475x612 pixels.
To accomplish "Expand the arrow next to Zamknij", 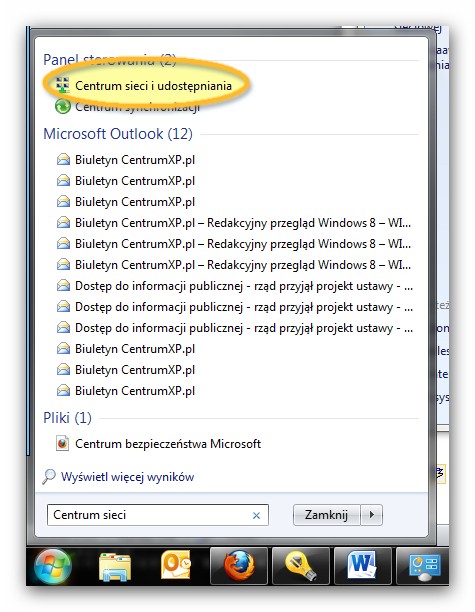I will pyautogui.click(x=372, y=515).
